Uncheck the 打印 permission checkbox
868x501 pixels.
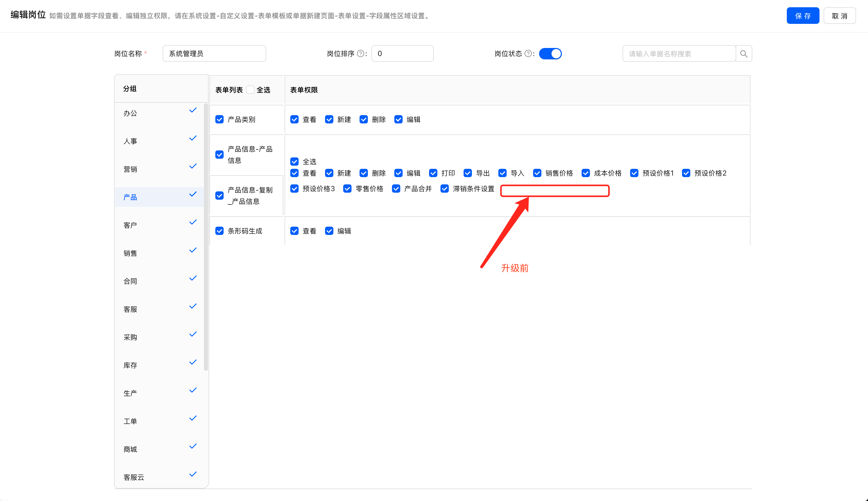433,173
